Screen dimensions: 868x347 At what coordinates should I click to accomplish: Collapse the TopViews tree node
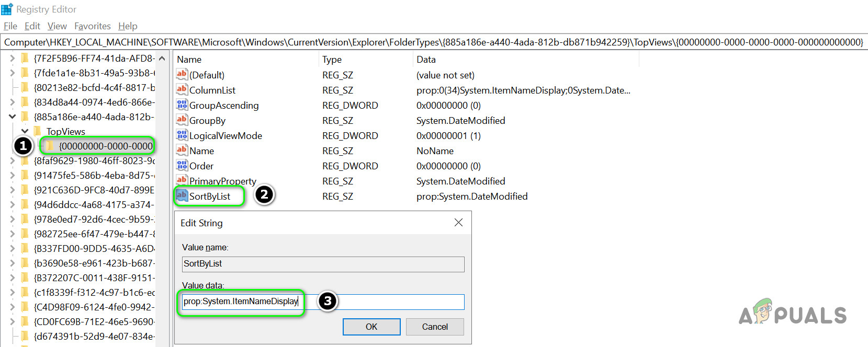(x=25, y=131)
